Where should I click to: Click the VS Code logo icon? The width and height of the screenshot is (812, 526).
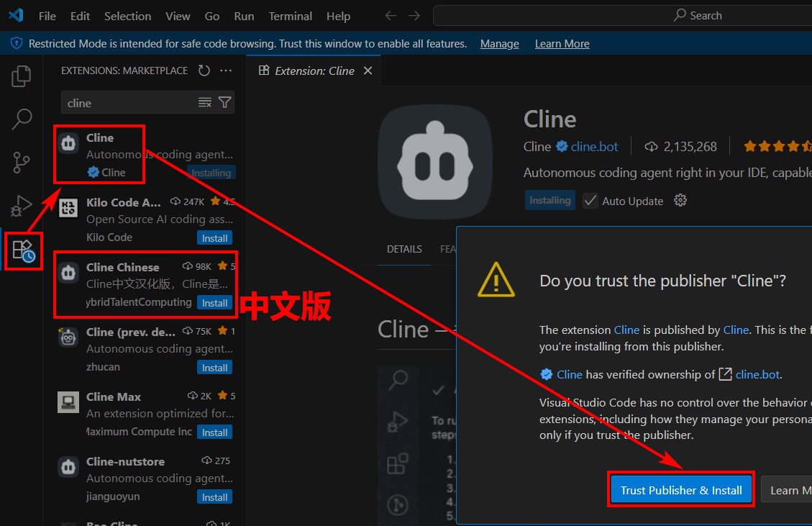click(x=16, y=16)
